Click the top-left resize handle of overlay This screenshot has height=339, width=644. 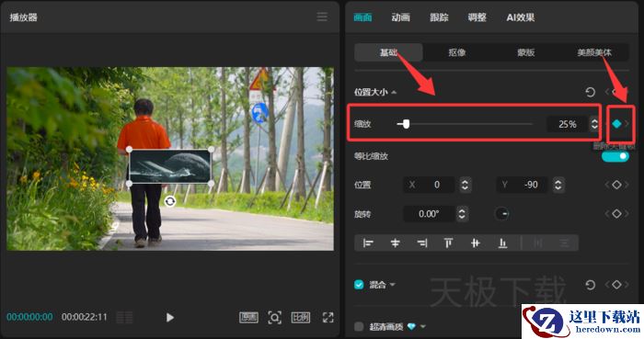click(129, 149)
